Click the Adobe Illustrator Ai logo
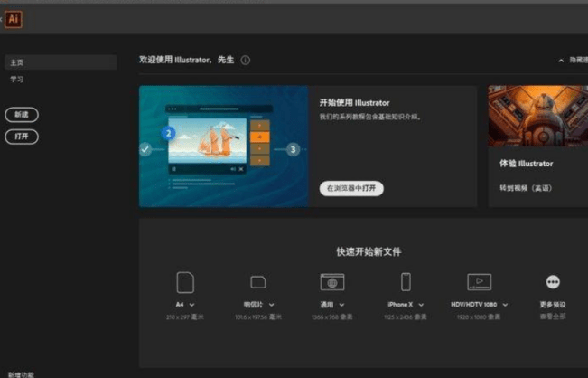 tap(14, 19)
